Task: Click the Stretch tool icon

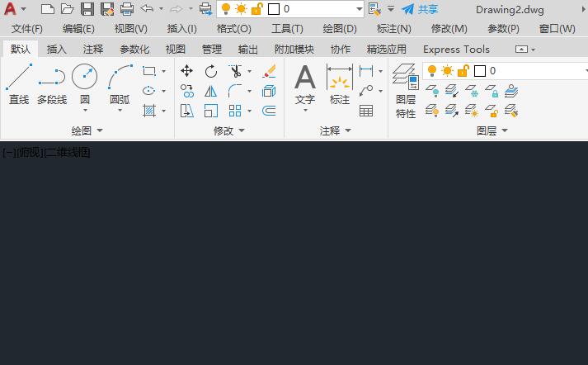Action: [x=186, y=111]
